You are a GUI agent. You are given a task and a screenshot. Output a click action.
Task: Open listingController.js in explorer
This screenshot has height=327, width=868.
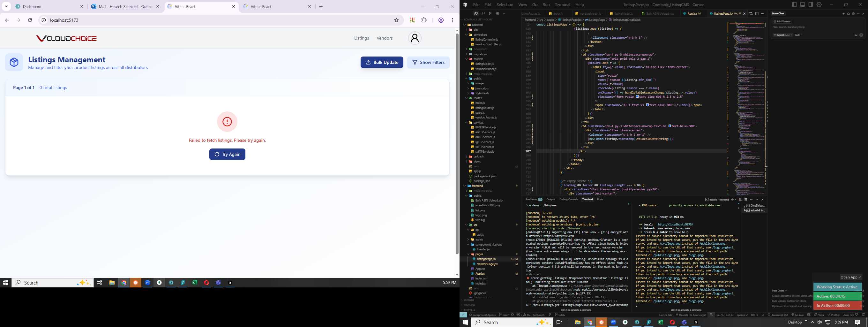click(487, 40)
